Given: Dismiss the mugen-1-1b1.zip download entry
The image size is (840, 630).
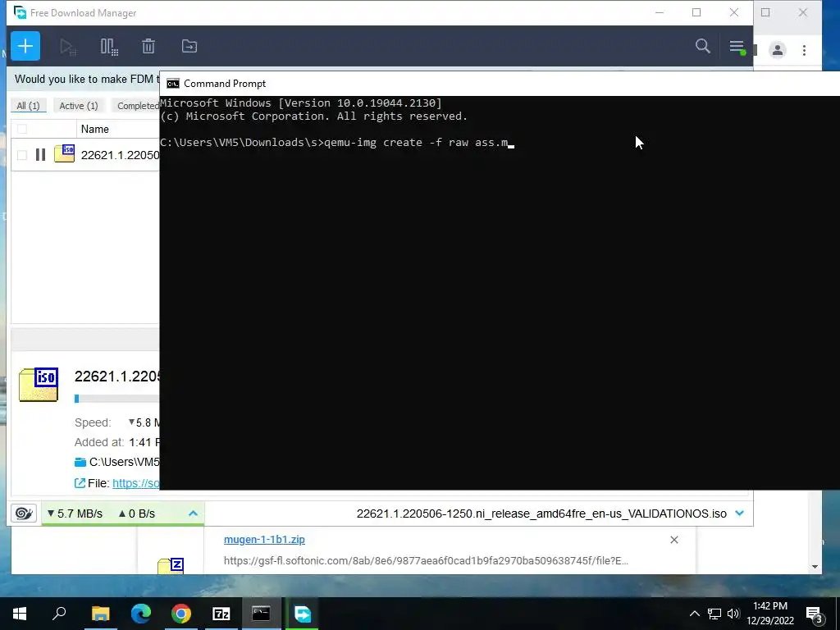Looking at the screenshot, I should (674, 540).
